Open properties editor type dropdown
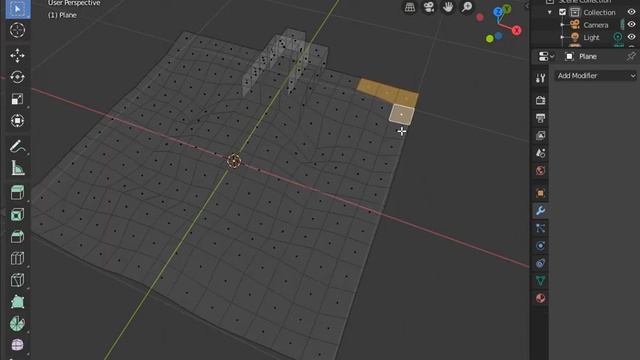The image size is (640, 360). (x=546, y=57)
